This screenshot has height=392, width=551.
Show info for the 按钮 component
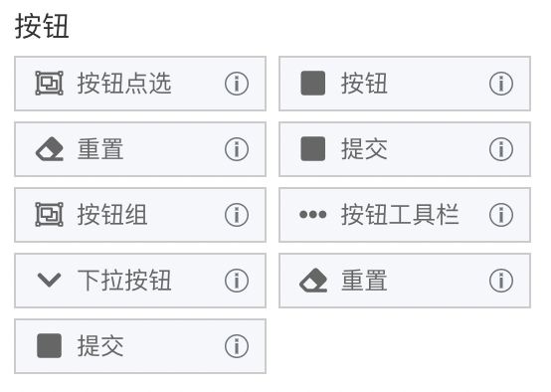tap(501, 84)
